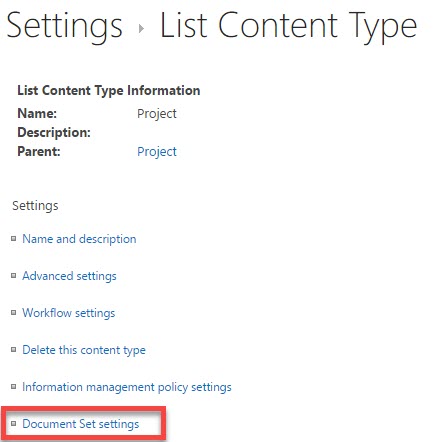This screenshot has width=437, height=442.
Task: Go to Advanced settings
Action: (69, 276)
